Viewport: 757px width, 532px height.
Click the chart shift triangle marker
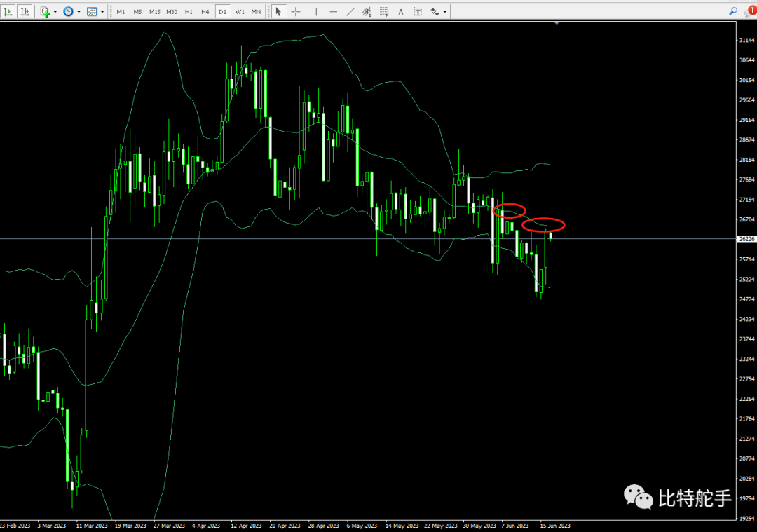point(557,22)
